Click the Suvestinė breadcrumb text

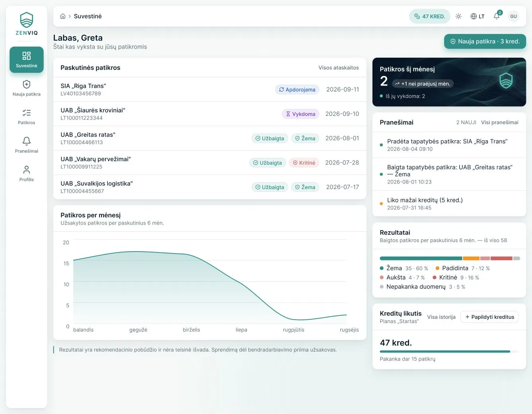(88, 16)
